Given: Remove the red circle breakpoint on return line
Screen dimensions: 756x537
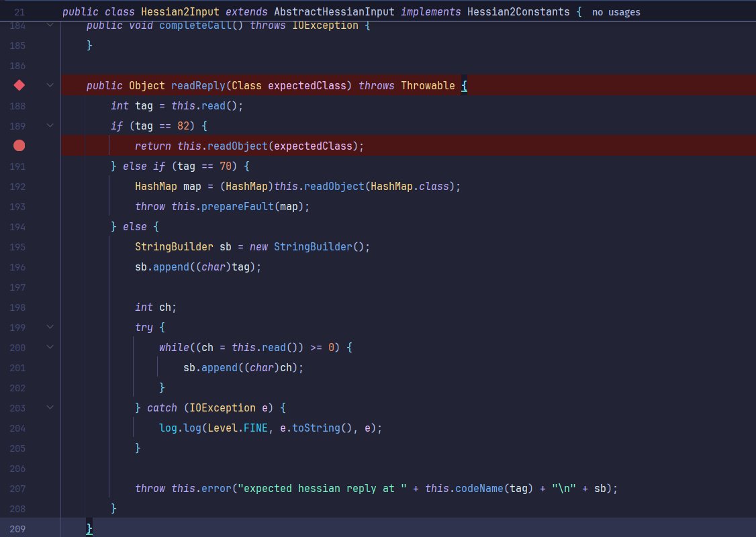Looking at the screenshot, I should (x=19, y=146).
